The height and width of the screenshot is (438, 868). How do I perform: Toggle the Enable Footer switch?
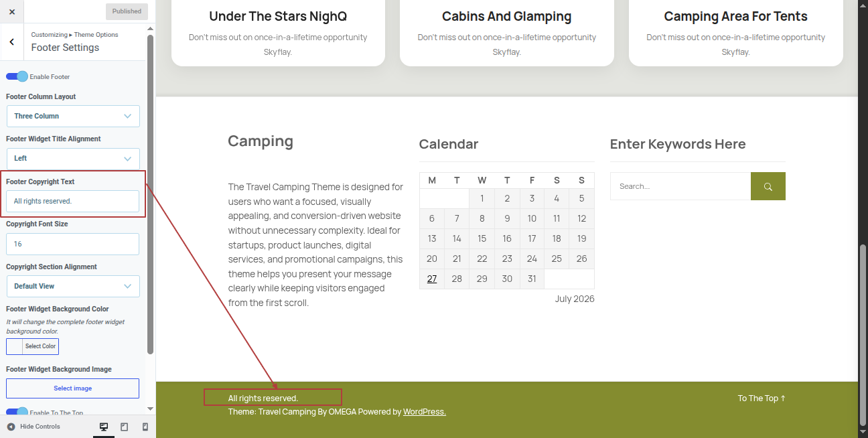click(x=17, y=76)
